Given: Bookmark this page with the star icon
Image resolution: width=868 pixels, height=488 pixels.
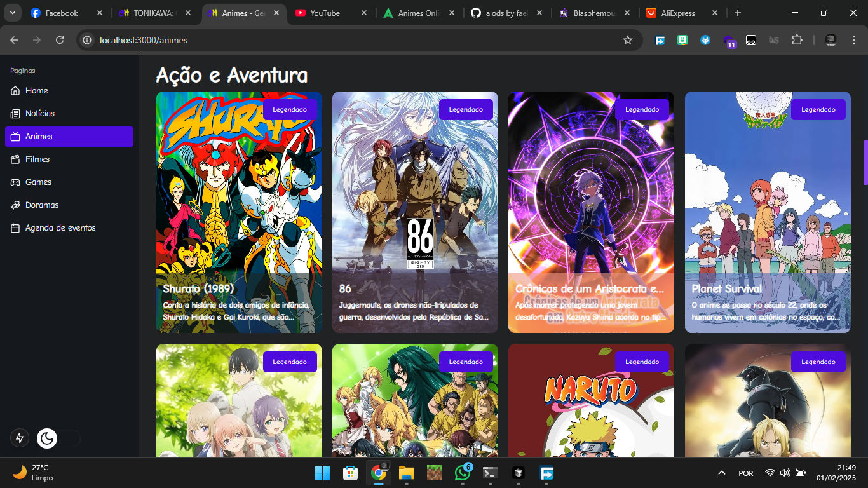Looking at the screenshot, I should coord(628,40).
